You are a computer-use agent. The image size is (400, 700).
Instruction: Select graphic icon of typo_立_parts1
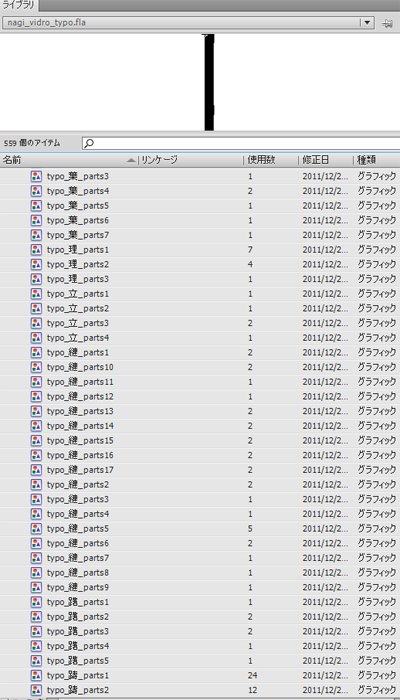click(x=36, y=294)
